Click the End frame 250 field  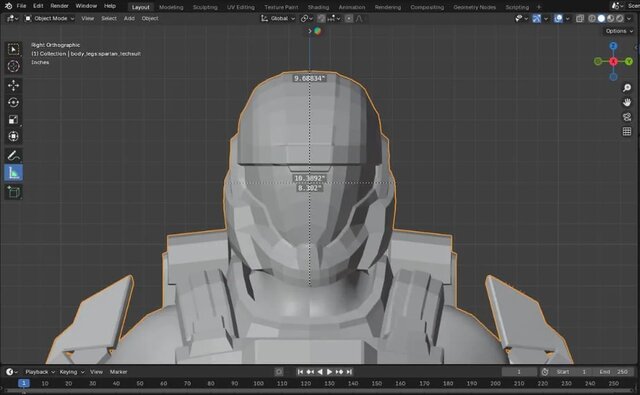(x=613, y=372)
